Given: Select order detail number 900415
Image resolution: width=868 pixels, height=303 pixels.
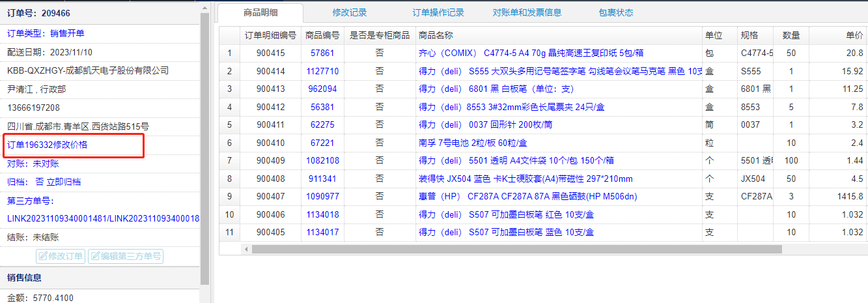Looking at the screenshot, I should click(x=270, y=53).
